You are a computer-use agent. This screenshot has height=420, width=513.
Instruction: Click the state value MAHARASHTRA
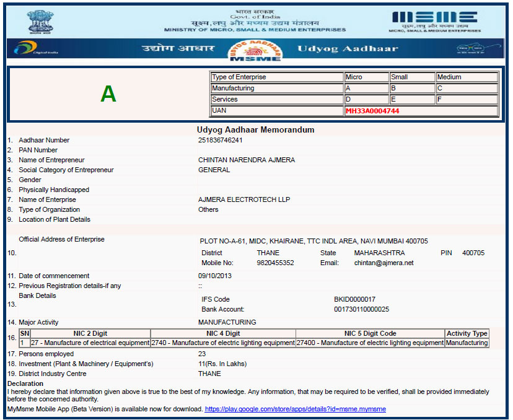(x=379, y=253)
